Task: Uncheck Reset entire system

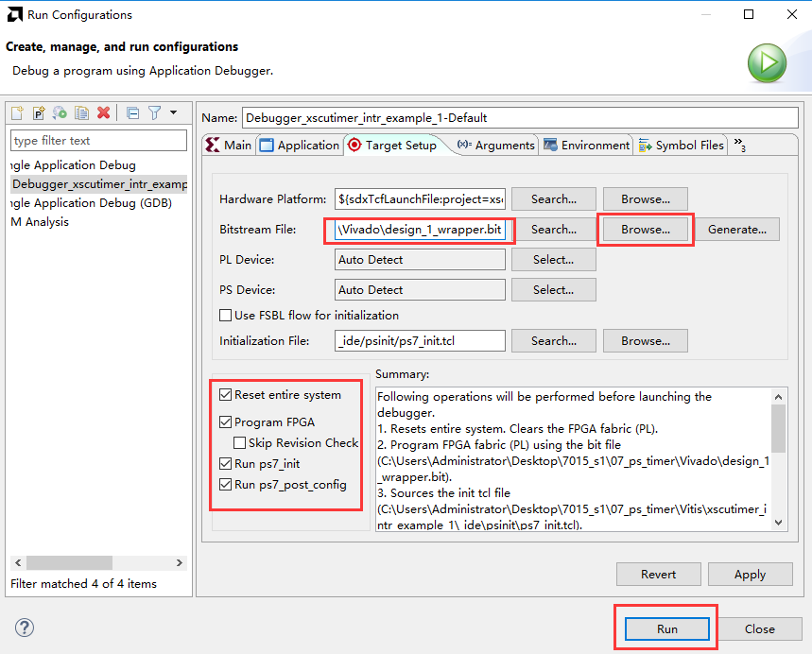Action: 225,395
